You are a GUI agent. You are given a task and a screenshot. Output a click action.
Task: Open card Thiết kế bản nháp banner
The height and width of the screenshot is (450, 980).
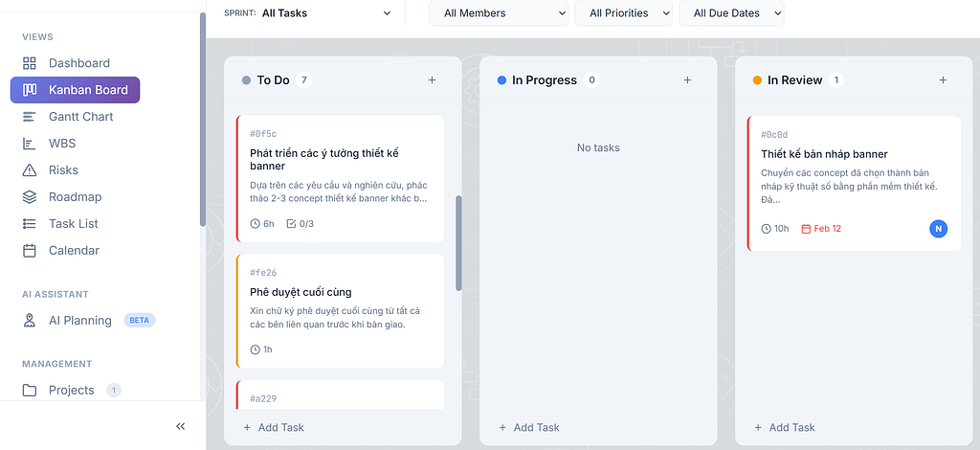[x=854, y=184]
